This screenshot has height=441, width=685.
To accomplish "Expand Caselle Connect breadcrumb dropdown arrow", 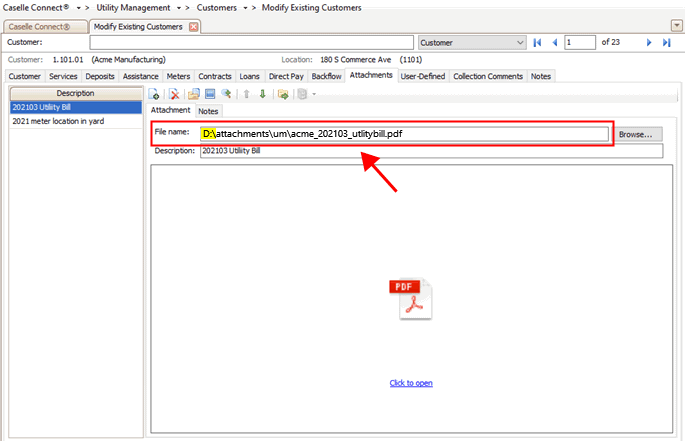I will tap(79, 8).
